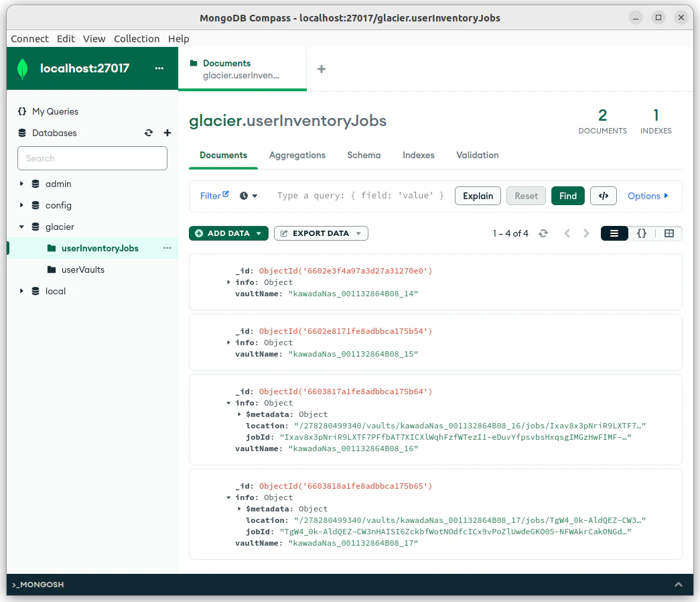
Task: Select the userInventoryJobs collection
Action: [x=100, y=248]
